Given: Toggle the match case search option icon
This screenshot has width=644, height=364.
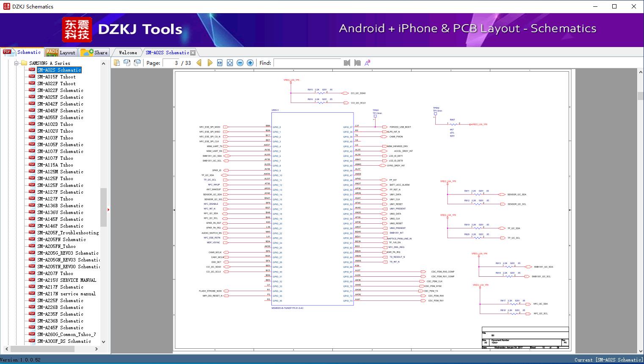Looking at the screenshot, I should [x=368, y=63].
